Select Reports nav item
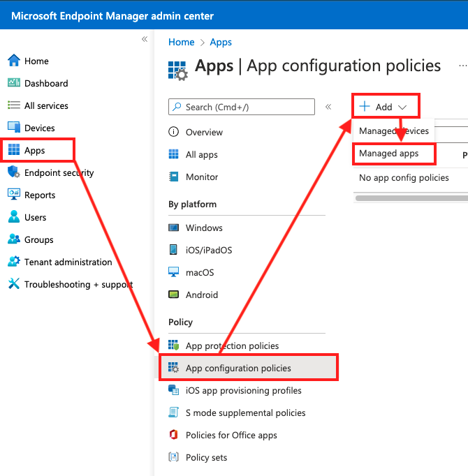This screenshot has height=476, width=468. (x=40, y=195)
